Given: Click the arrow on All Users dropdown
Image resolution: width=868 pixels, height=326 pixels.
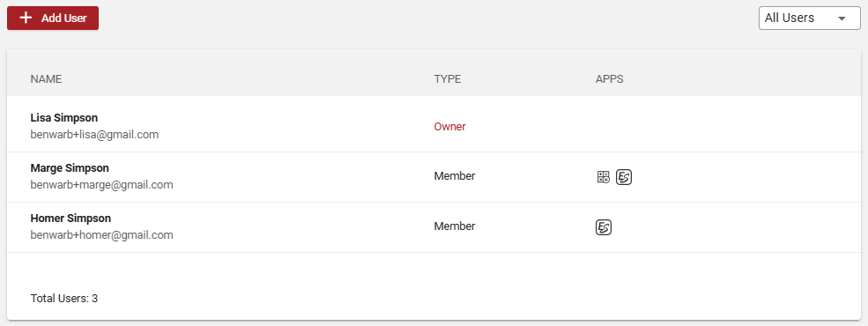Looking at the screenshot, I should [x=842, y=19].
